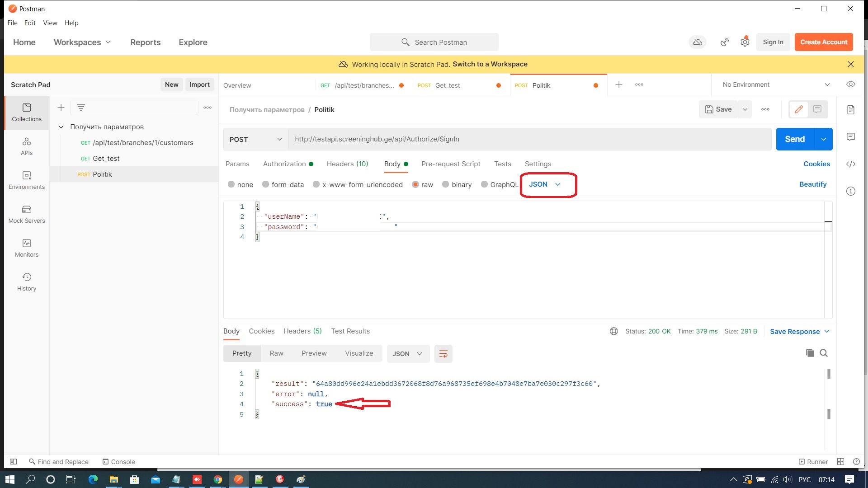The height and width of the screenshot is (488, 868).
Task: Open collections sidebar more options dots
Action: point(208,108)
